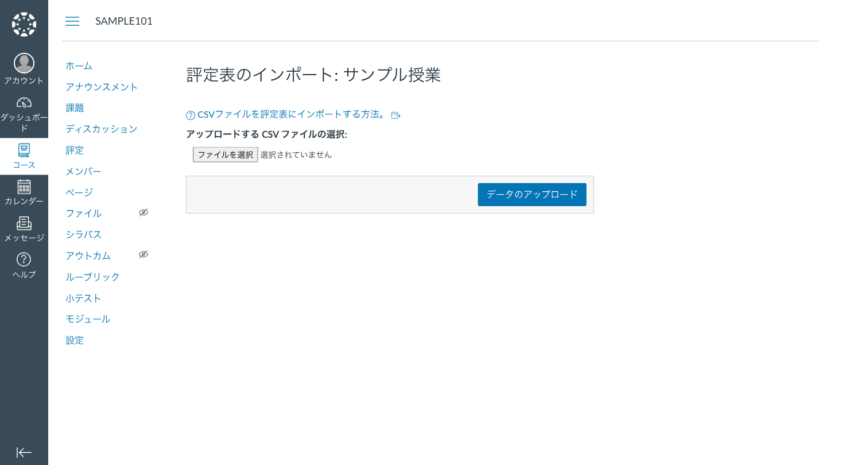The image size is (868, 465).
Task: Navigate to アナウンスメント
Action: point(102,87)
